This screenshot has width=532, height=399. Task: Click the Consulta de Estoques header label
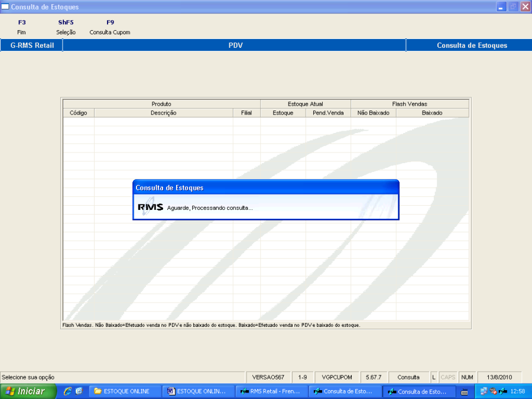(472, 45)
